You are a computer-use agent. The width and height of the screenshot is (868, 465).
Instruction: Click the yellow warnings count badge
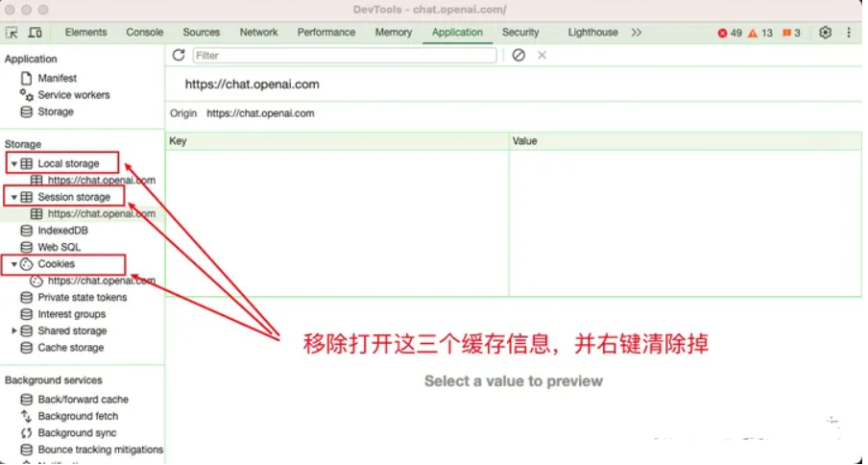point(760,33)
